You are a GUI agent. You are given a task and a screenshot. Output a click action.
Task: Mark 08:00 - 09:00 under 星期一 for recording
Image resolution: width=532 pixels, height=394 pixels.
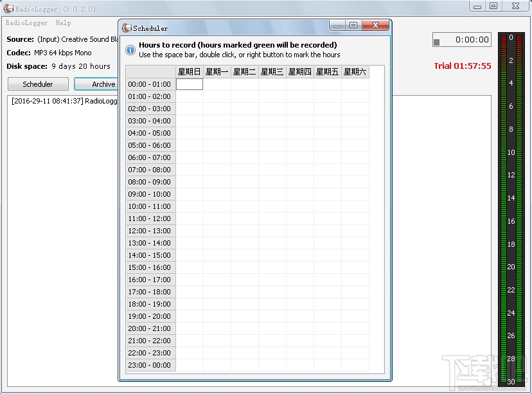point(217,182)
